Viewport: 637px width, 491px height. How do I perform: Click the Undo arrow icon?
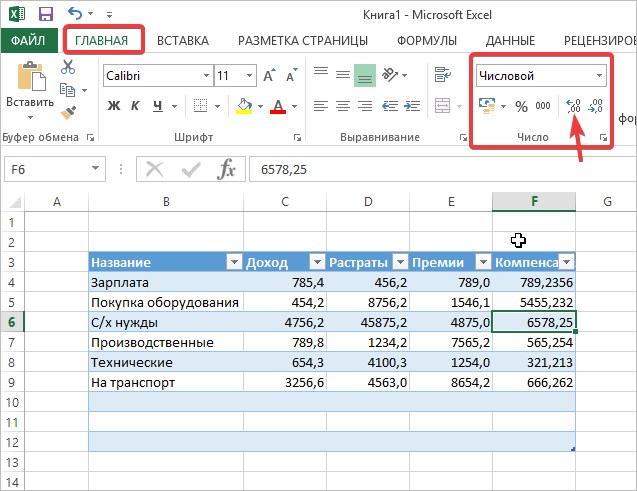(75, 14)
